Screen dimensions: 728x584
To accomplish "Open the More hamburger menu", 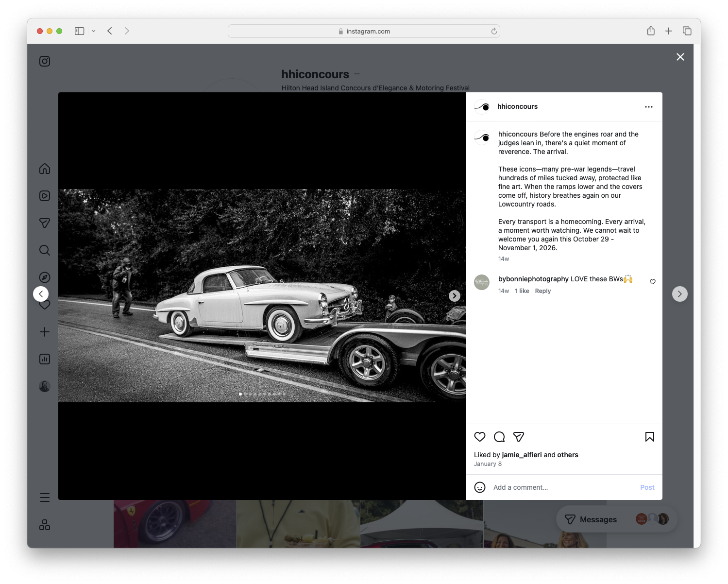I will coord(44,497).
